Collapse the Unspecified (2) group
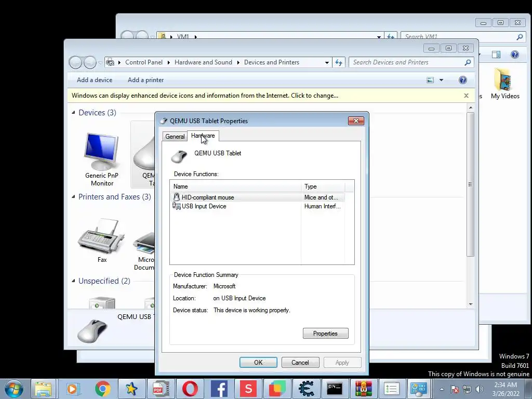This screenshot has height=399, width=532. click(x=73, y=281)
